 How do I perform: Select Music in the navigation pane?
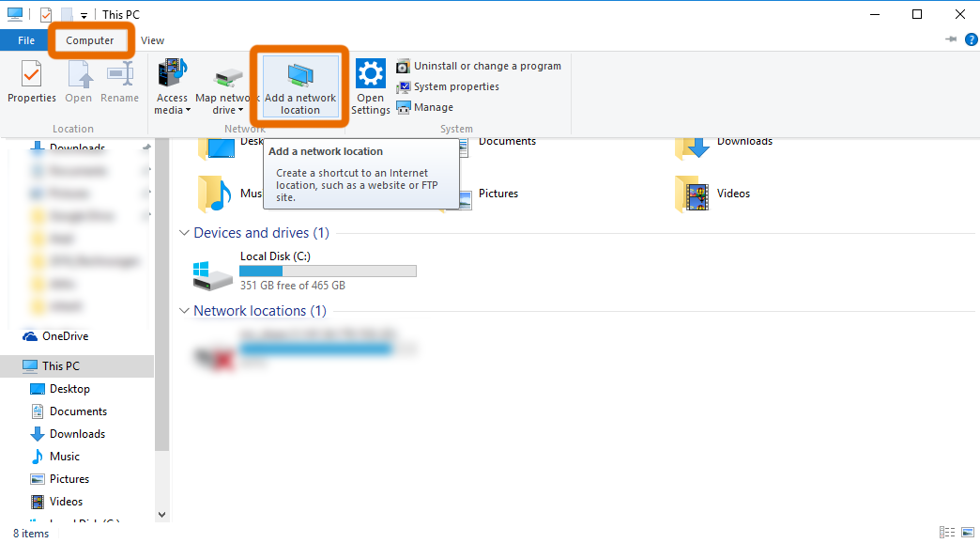click(64, 457)
